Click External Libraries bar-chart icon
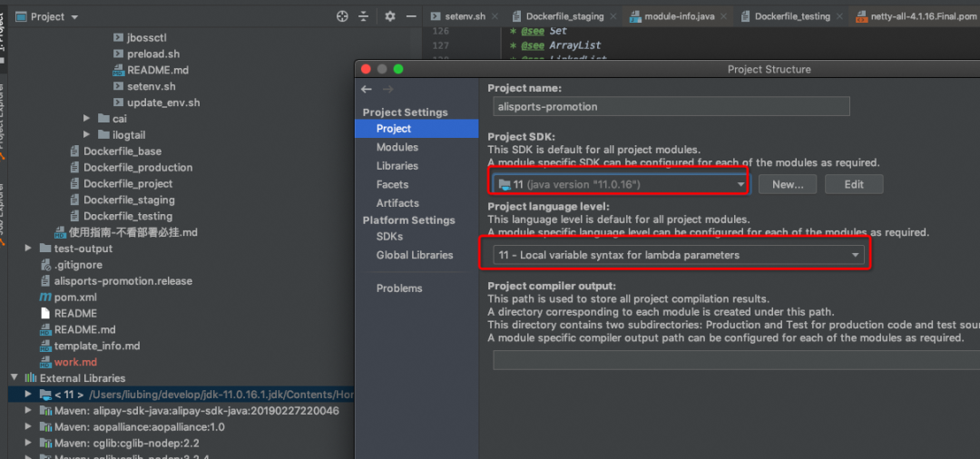Viewport: 980px width, 459px height. 30,378
